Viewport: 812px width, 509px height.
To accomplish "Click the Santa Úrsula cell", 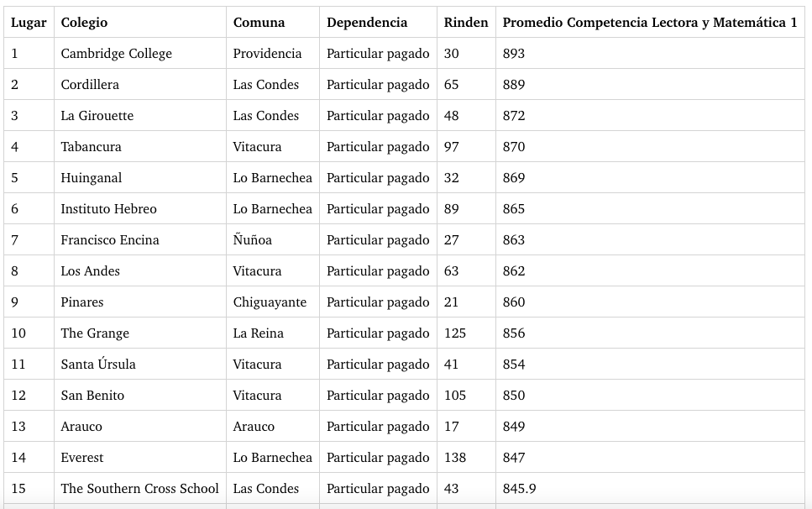I will pyautogui.click(x=97, y=365).
